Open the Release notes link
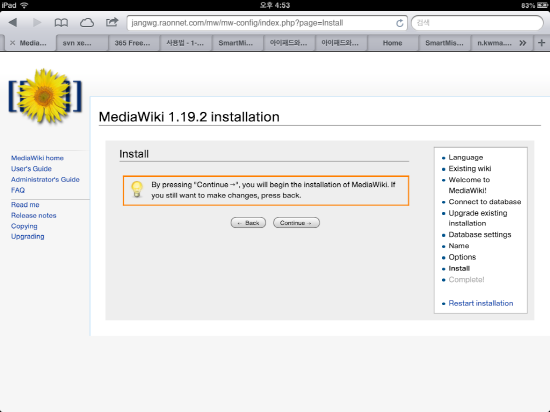Screen dimensions: 550x412 click(x=34, y=215)
